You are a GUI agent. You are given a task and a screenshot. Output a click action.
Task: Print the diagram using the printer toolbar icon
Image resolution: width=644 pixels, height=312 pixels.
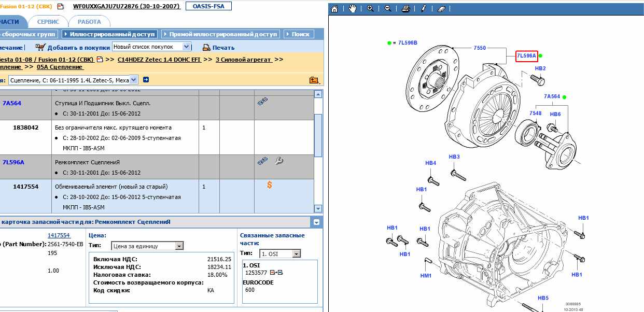click(406, 9)
